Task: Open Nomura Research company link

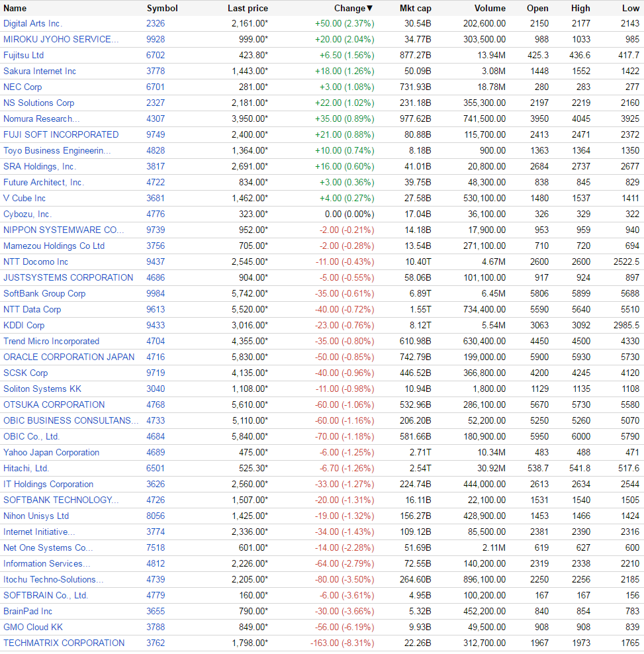Action: click(41, 118)
